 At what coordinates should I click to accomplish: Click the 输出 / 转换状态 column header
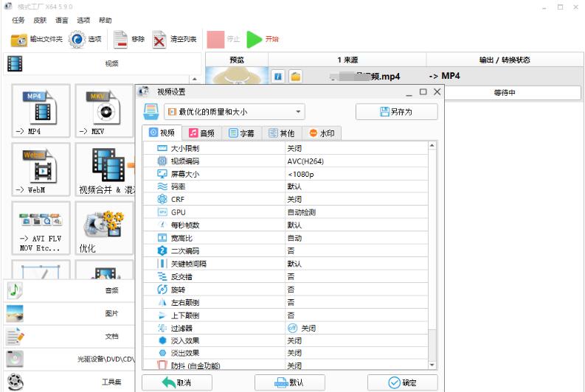tap(505, 60)
